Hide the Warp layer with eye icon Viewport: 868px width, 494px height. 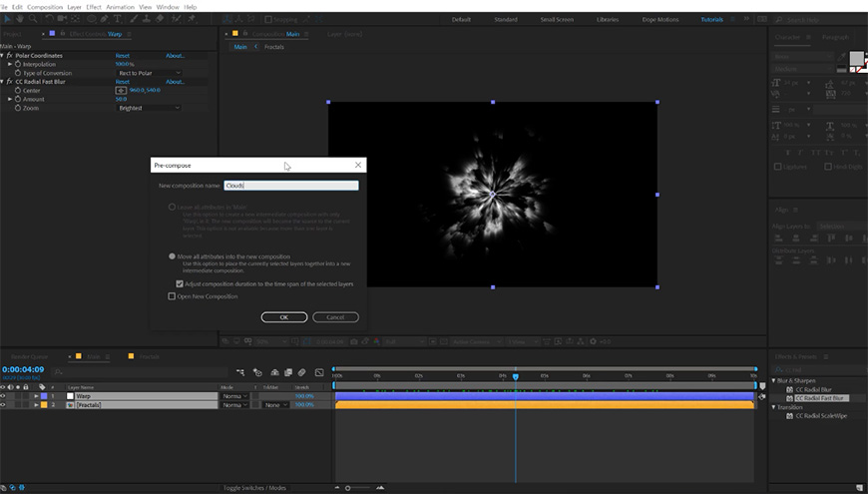tap(4, 396)
